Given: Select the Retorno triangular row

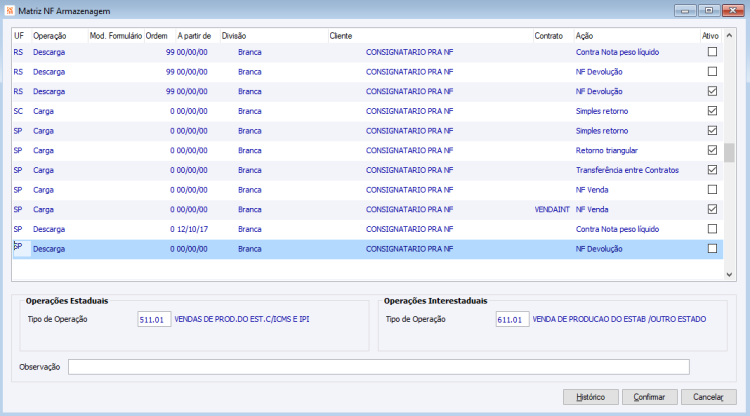Looking at the screenshot, I should [367, 151].
